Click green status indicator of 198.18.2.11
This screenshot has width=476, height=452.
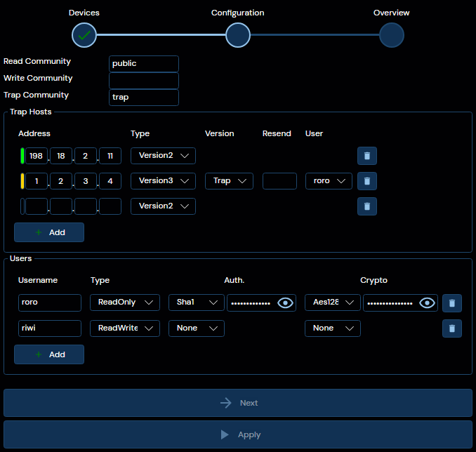pos(22,156)
